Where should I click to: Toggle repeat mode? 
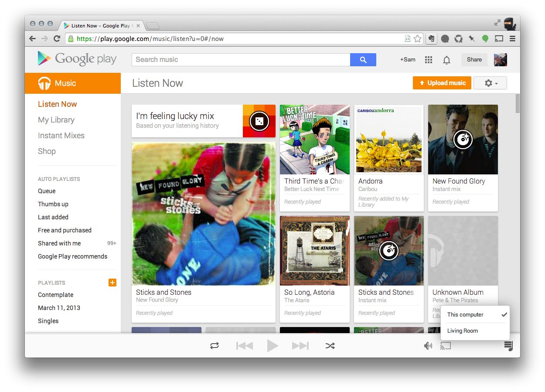point(215,346)
